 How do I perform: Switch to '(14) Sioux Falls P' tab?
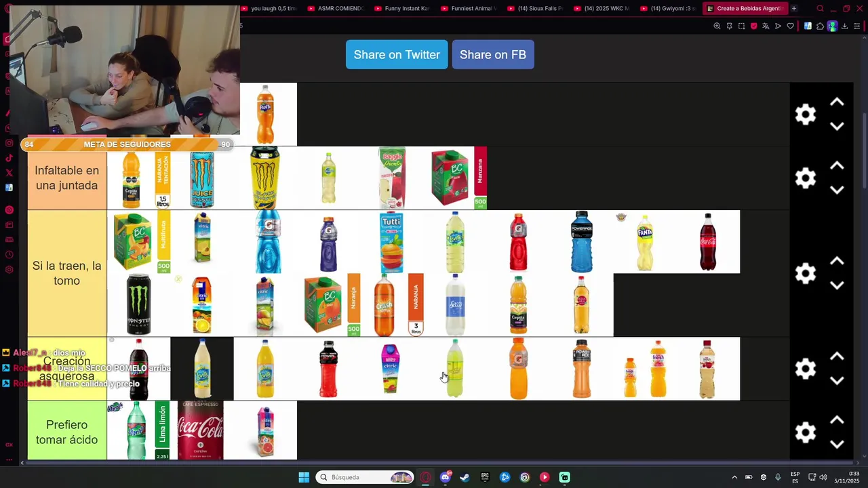tap(535, 9)
